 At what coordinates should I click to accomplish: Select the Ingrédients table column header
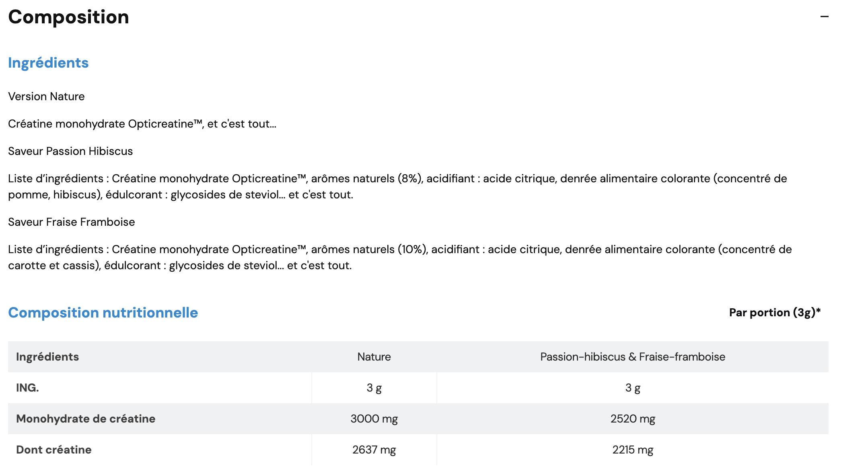pos(47,357)
